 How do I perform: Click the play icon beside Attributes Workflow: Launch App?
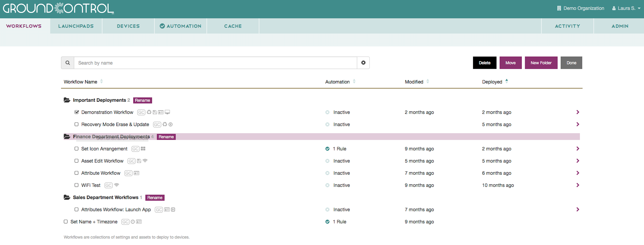(173, 209)
